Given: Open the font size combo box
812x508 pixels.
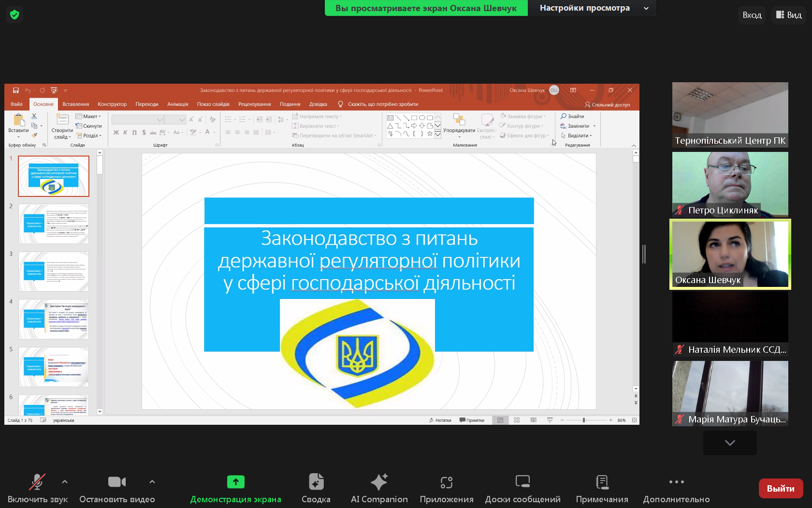Looking at the screenshot, I should 175,120.
